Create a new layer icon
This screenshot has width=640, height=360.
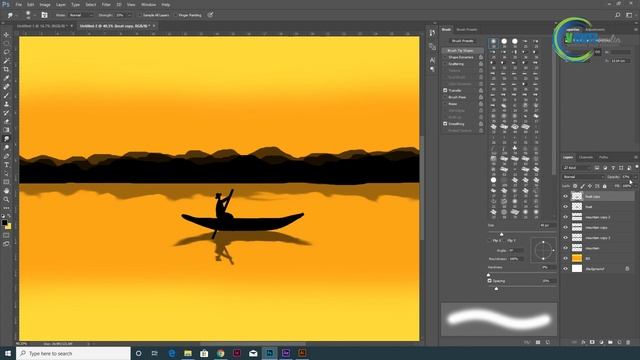[619, 342]
